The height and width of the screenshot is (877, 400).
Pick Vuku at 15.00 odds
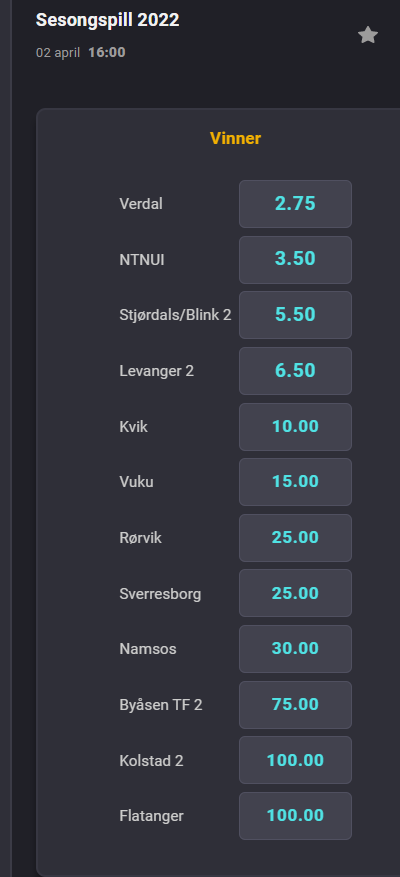[x=295, y=482]
